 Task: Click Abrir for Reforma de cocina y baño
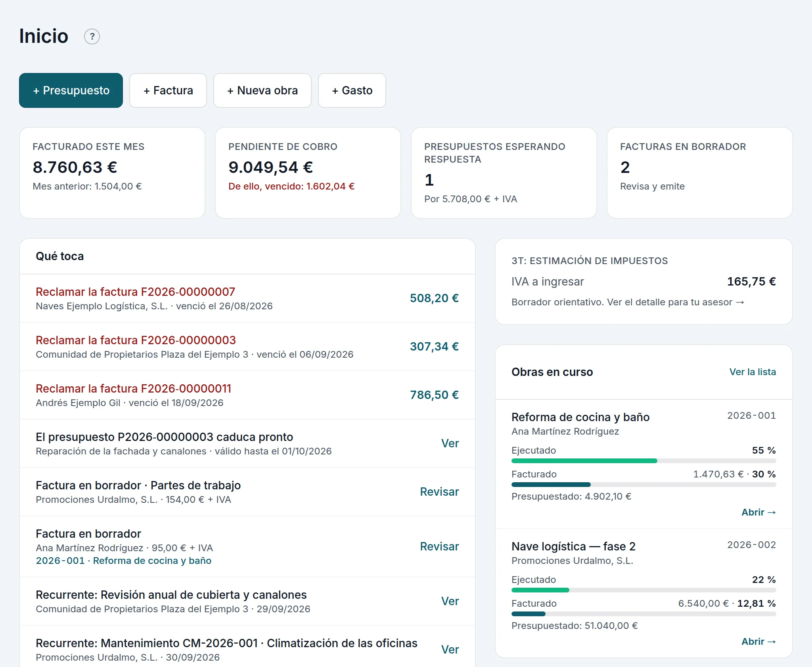point(758,512)
